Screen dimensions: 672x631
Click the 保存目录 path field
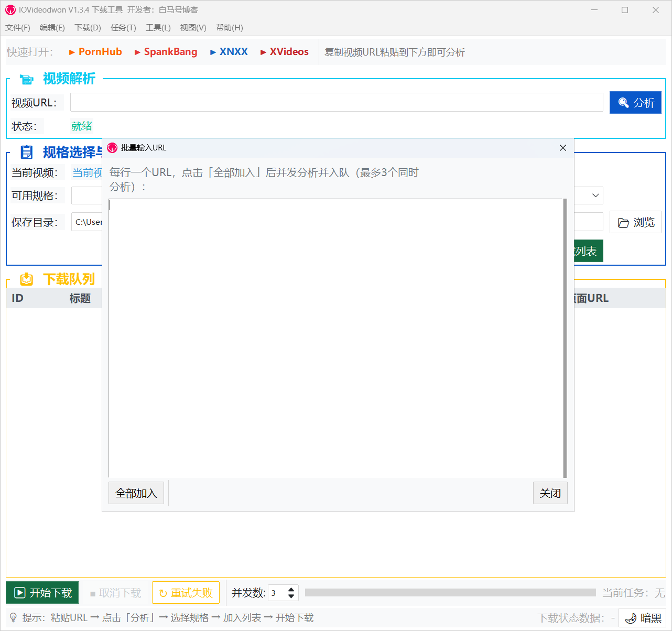337,222
